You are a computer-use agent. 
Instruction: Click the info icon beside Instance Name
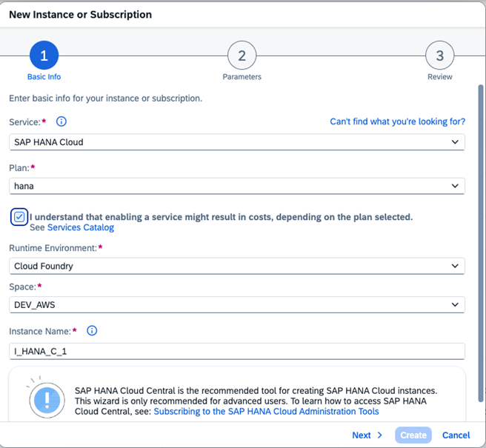coord(92,330)
